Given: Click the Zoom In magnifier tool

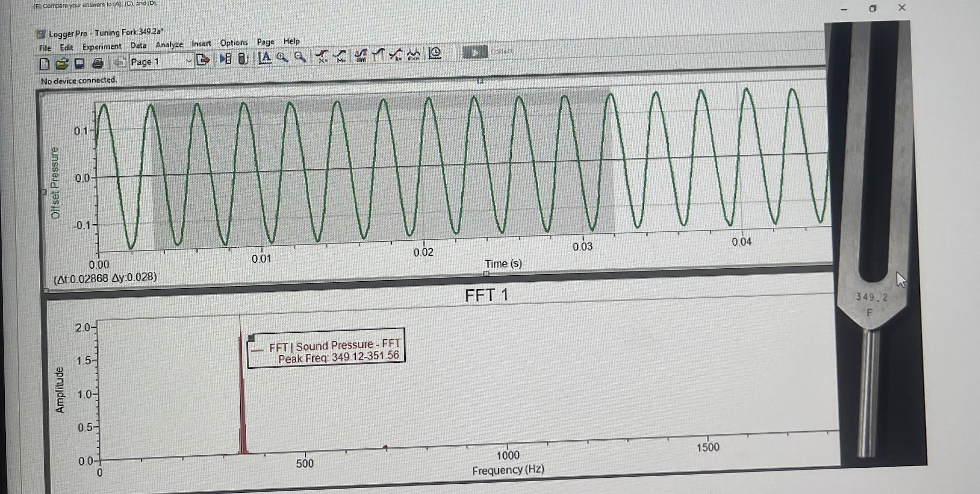Looking at the screenshot, I should coord(281,56).
